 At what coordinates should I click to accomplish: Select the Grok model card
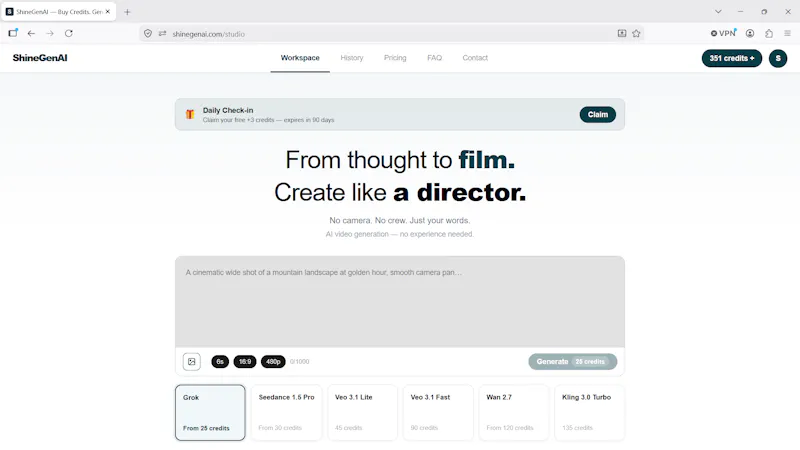tap(210, 412)
